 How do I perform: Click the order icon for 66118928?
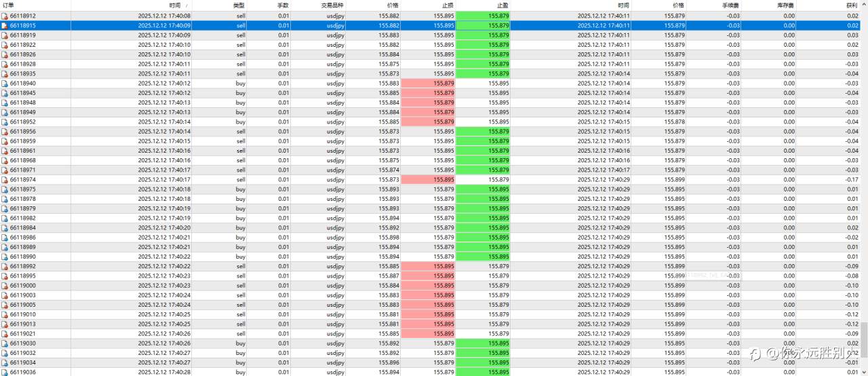tap(5, 64)
